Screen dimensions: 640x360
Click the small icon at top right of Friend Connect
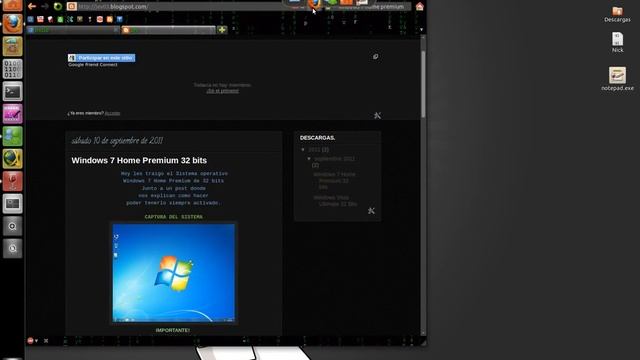click(x=376, y=56)
